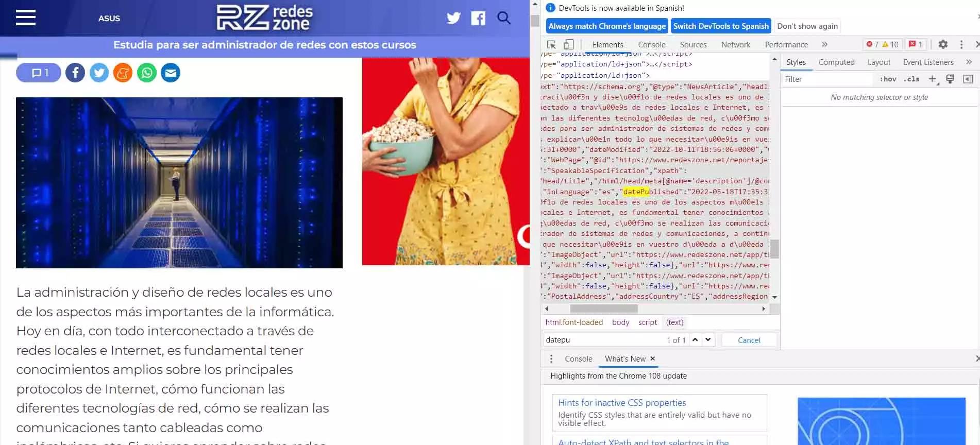Share article via orange Menéame icon

pos(123,73)
